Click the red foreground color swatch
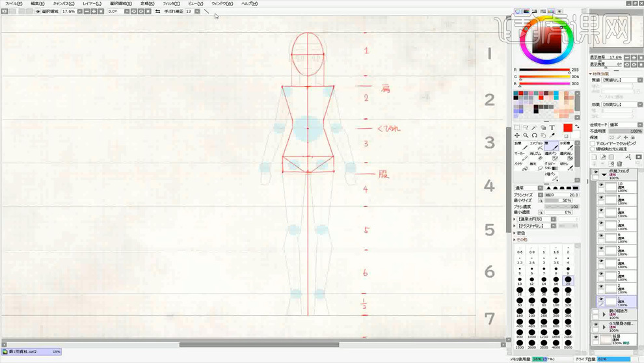 568,128
